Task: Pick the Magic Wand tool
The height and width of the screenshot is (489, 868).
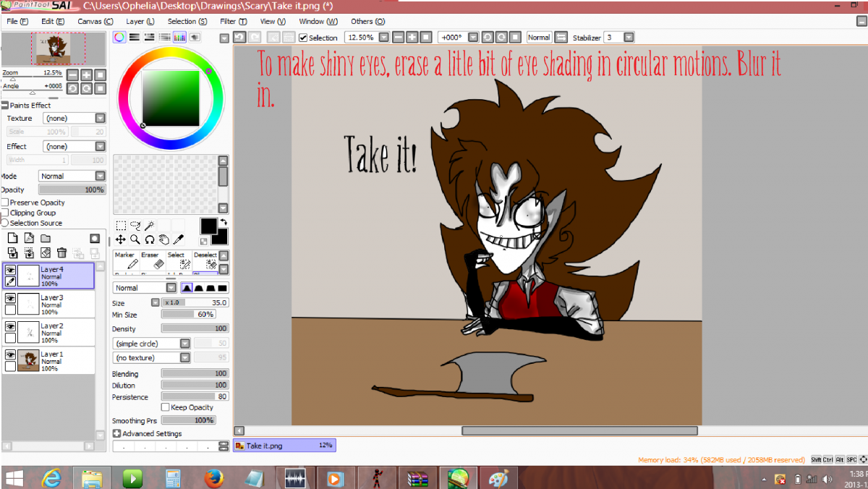Action: point(149,226)
